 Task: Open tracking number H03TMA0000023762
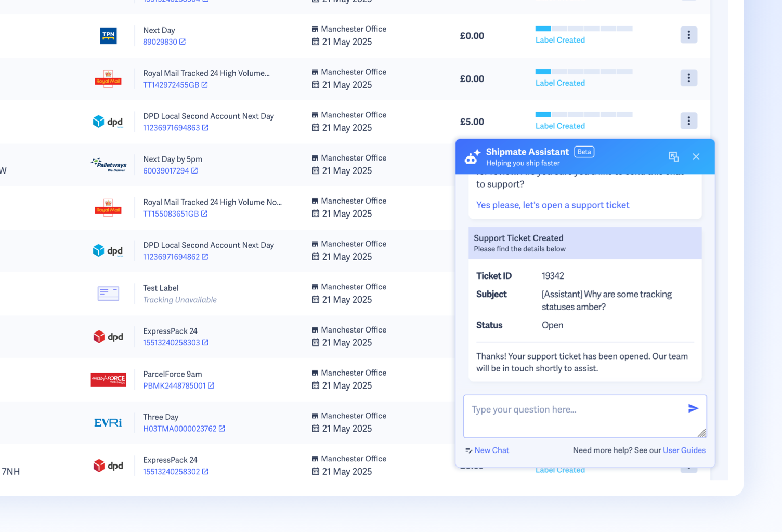[180, 429]
